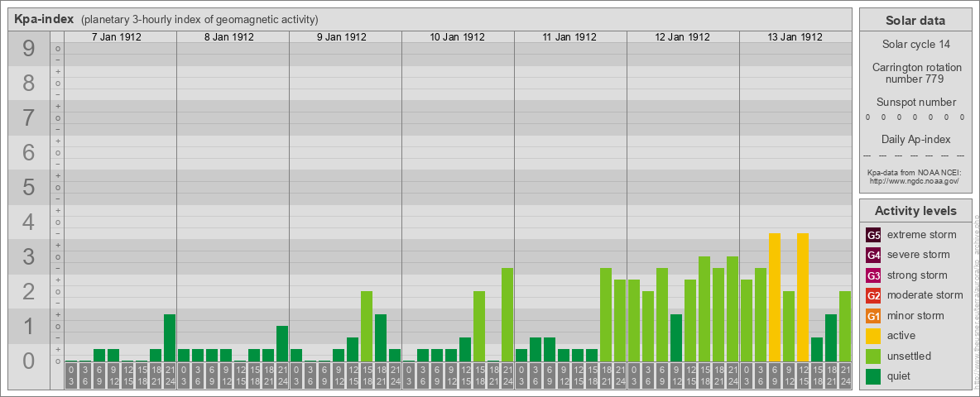Click the Kp scale number 3
This screenshot has width=980, height=397.
pyautogui.click(x=28, y=256)
